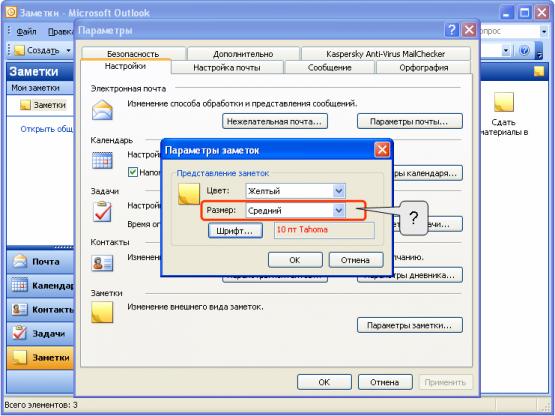The width and height of the screenshot is (555, 416).
Task: Open the Файл menu
Action: click(x=26, y=32)
